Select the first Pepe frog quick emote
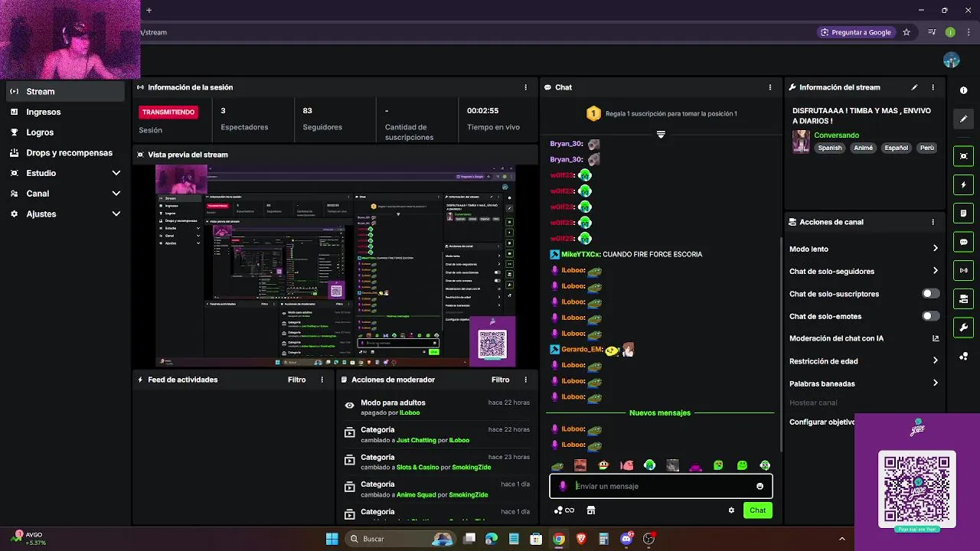The image size is (980, 551). coord(557,465)
